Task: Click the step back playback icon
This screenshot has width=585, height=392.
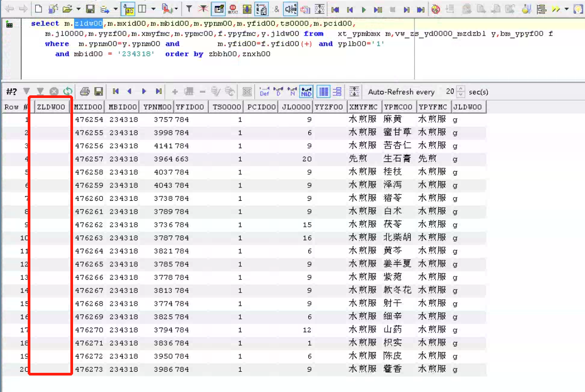Action: [x=350, y=9]
